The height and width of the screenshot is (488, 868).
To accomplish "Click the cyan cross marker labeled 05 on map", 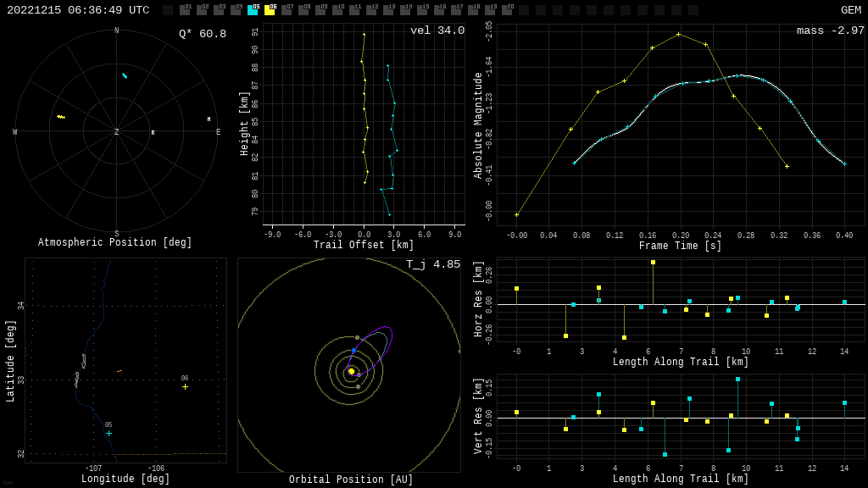I will (108, 433).
